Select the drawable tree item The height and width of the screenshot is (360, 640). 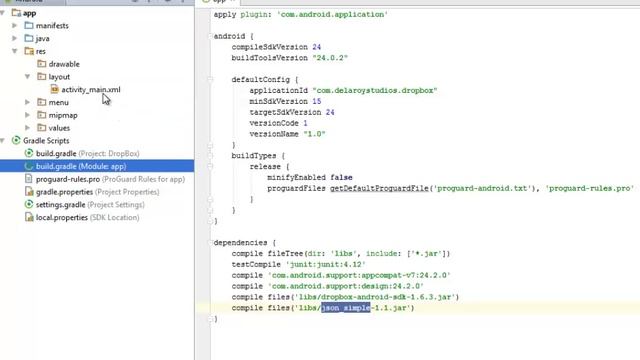pyautogui.click(x=64, y=64)
